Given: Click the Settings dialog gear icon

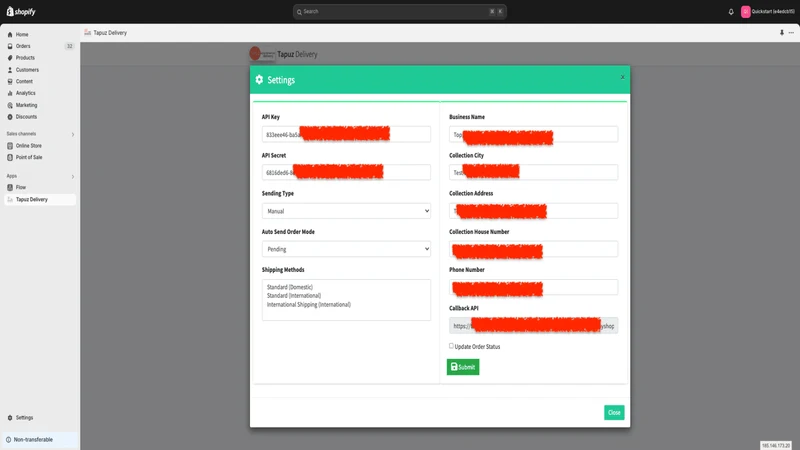Looking at the screenshot, I should click(x=259, y=80).
